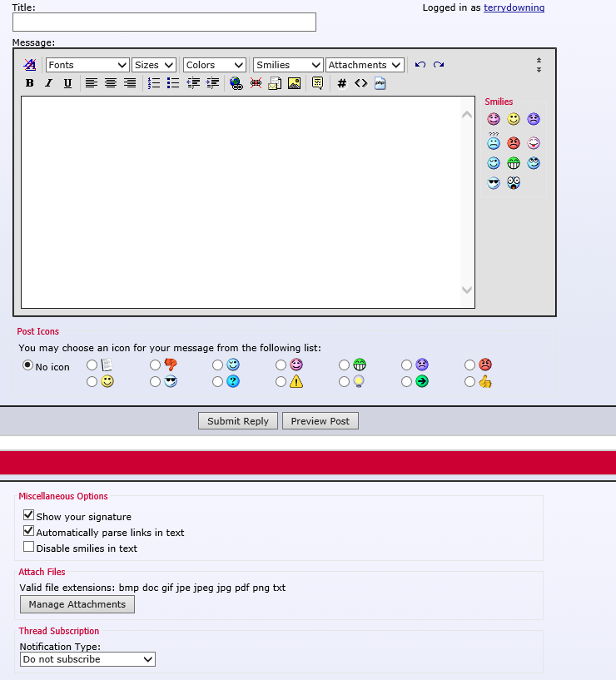Insert an email link
This screenshot has width=616, height=680.
click(275, 83)
